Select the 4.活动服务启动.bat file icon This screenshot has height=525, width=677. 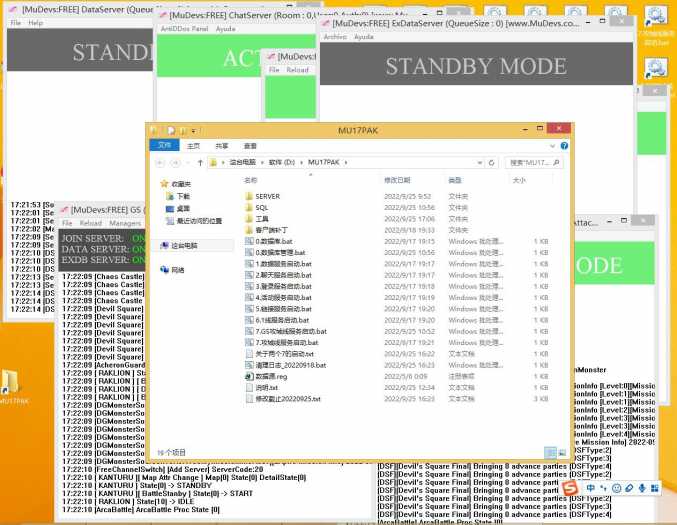pyautogui.click(x=249, y=297)
